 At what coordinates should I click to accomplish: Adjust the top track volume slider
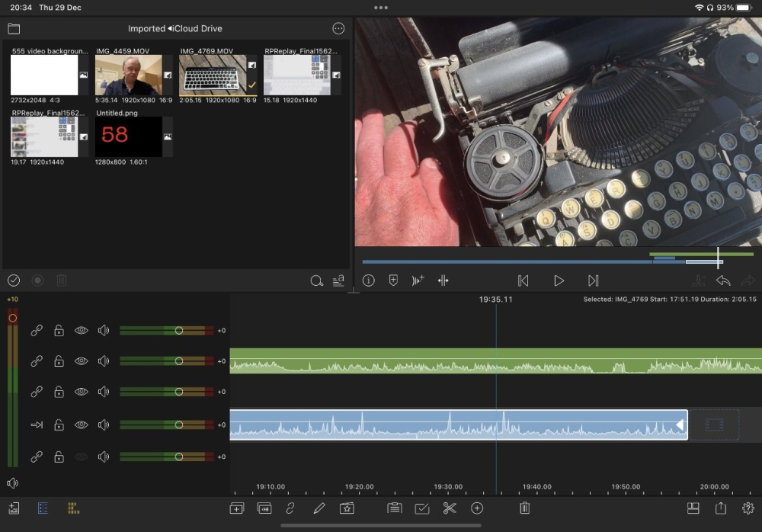(x=178, y=331)
